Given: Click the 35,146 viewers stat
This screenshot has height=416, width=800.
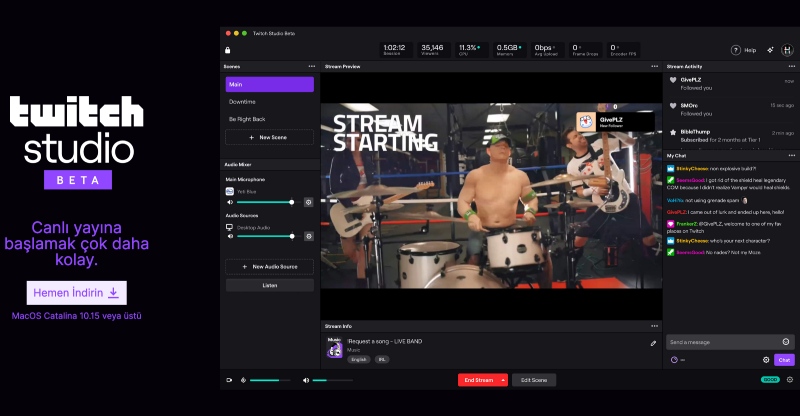Looking at the screenshot, I should [432, 50].
